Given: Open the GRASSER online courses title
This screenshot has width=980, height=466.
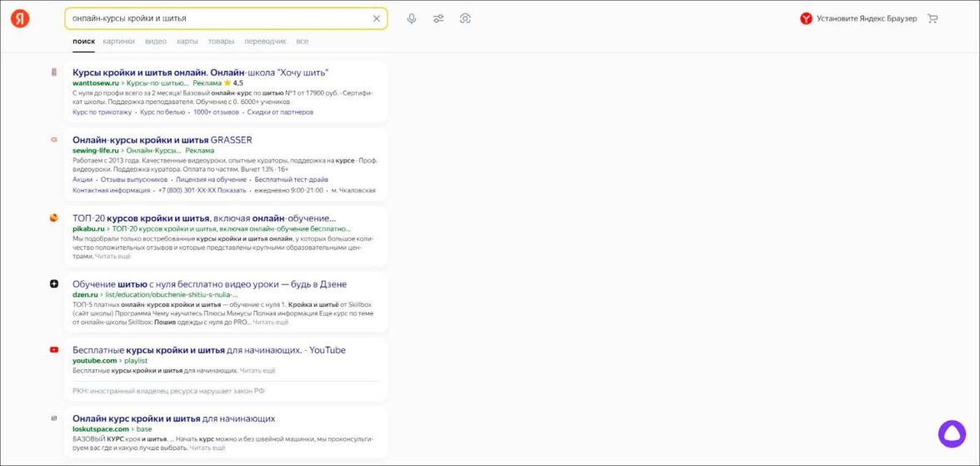Looking at the screenshot, I should 162,139.
